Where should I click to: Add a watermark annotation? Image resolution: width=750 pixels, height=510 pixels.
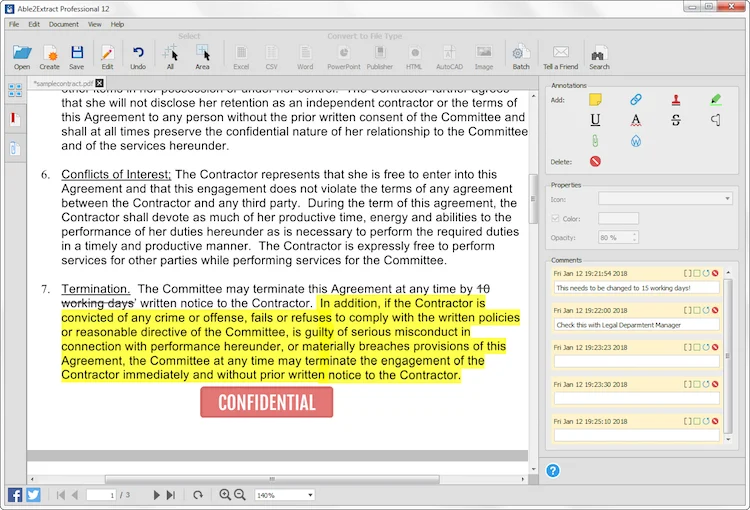[x=636, y=141]
